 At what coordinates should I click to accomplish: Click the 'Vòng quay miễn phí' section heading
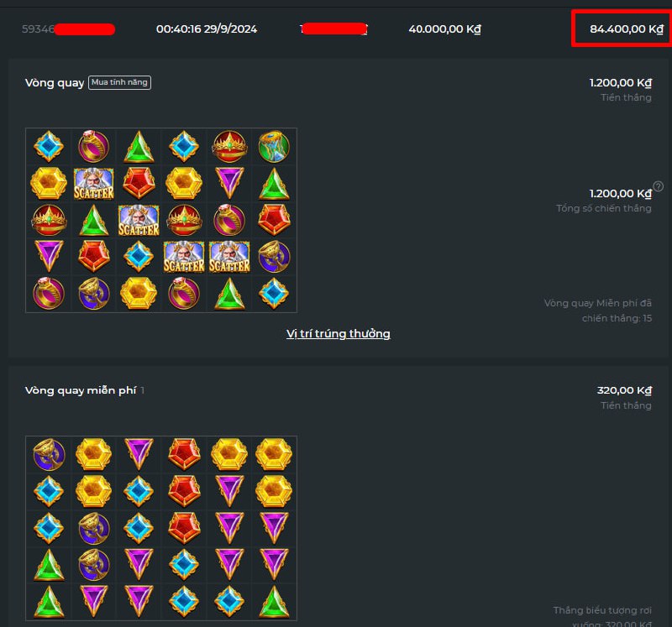pos(81,390)
